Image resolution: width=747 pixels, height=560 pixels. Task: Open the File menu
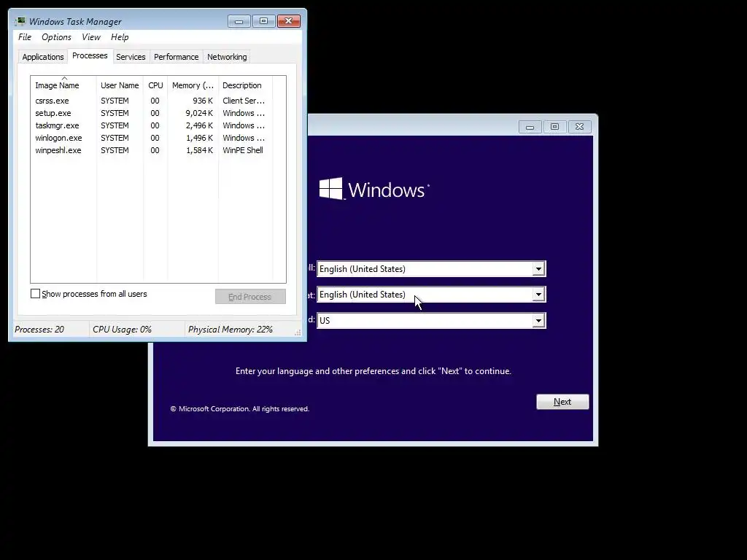click(x=25, y=37)
